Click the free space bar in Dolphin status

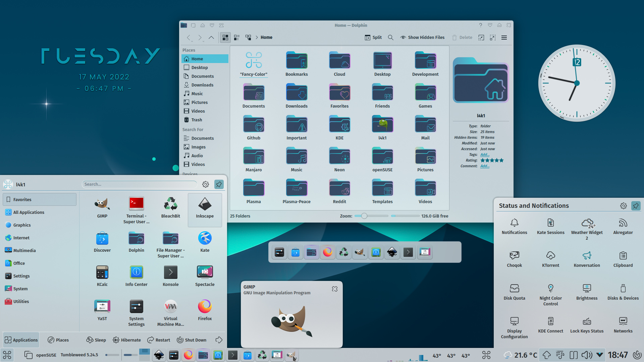point(405,216)
